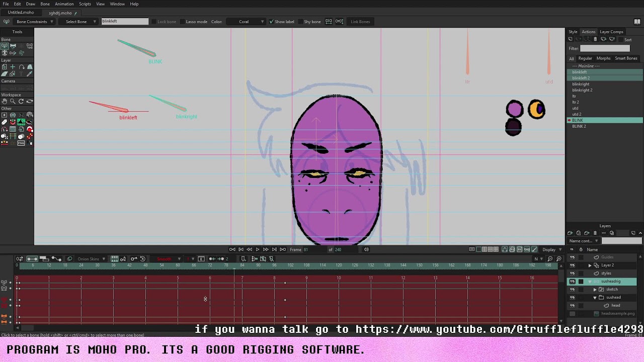Open the Display quality dropdown
This screenshot has width=644, height=362.
[x=552, y=249]
